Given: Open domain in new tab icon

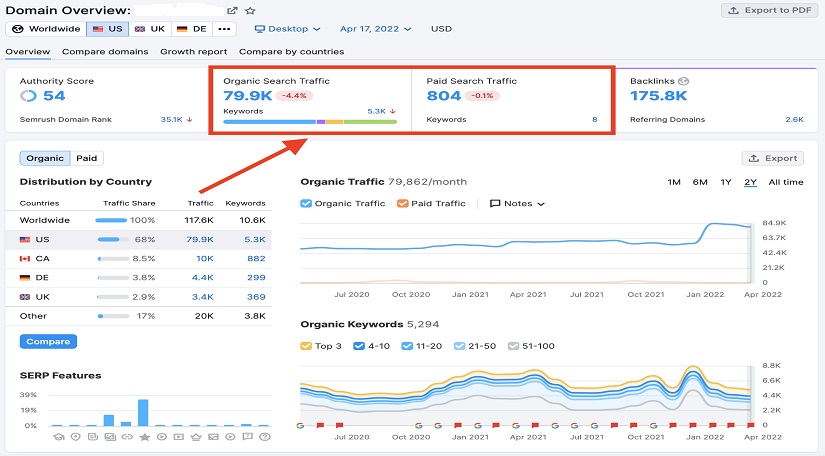Looking at the screenshot, I should point(232,11).
